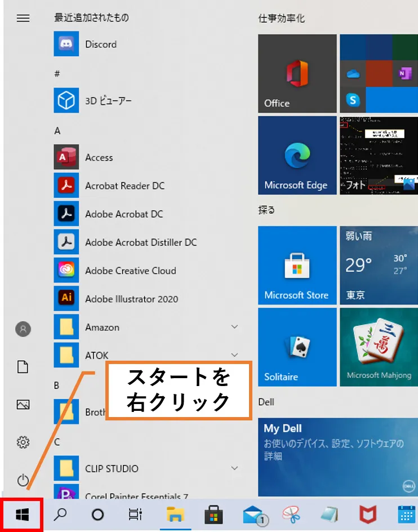Expand the Amazon folder chevron
Viewport: 418px width, 532px height.
tap(234, 327)
